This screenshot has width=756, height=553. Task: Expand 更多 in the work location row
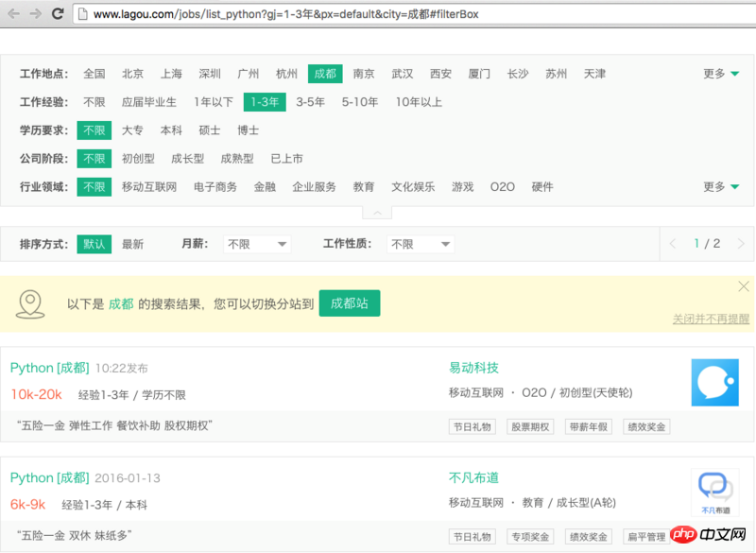coord(721,74)
